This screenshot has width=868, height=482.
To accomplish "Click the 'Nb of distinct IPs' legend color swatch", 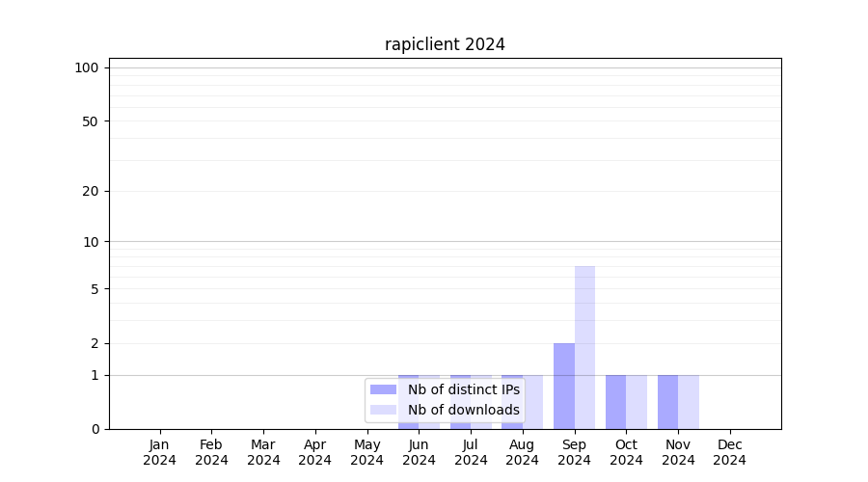I will tap(383, 389).
